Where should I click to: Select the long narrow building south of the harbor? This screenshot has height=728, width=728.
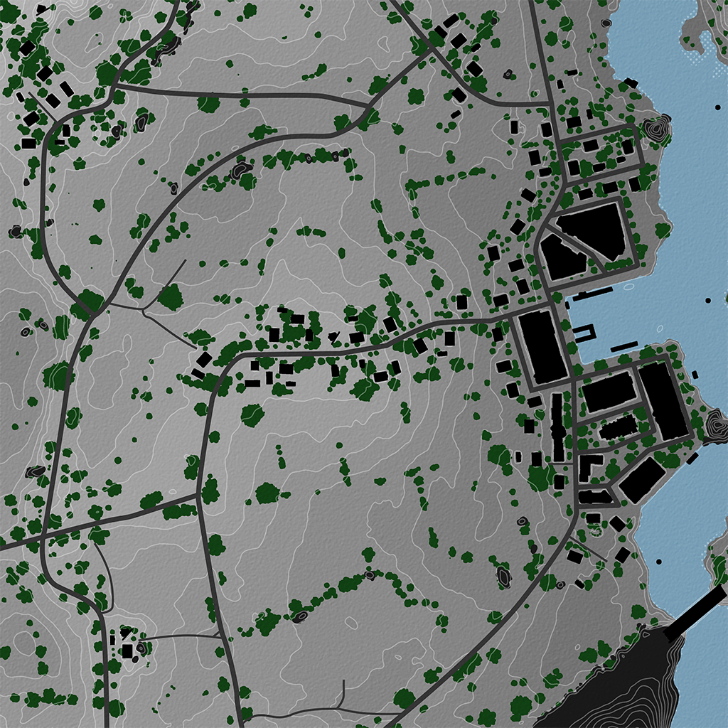coord(557,427)
